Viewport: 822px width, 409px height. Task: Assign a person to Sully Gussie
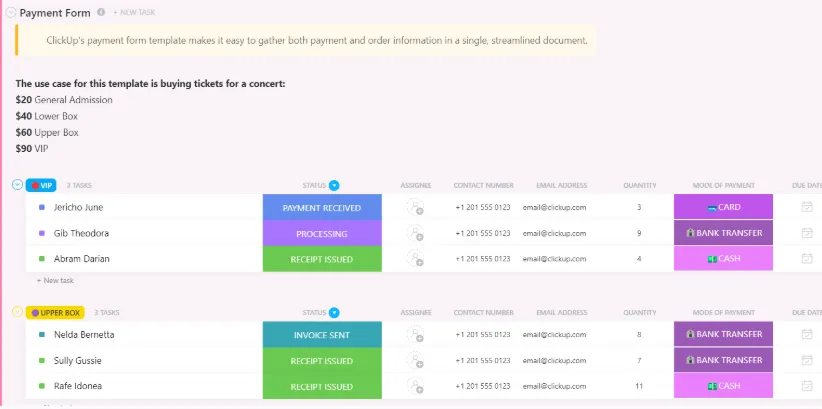(x=415, y=361)
